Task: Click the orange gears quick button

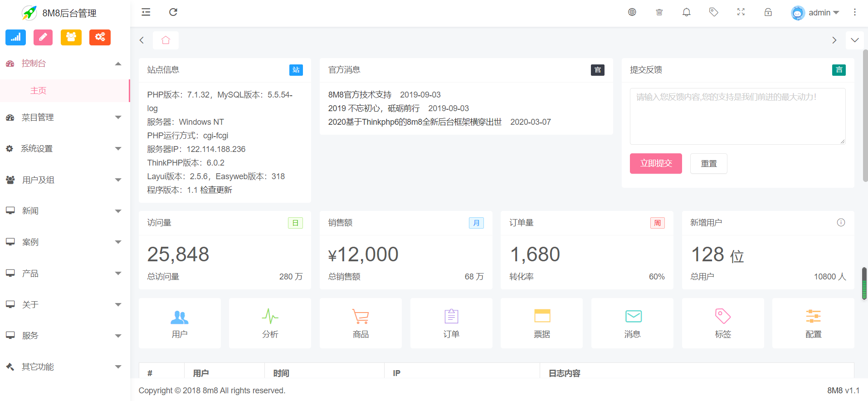Action: pos(100,37)
